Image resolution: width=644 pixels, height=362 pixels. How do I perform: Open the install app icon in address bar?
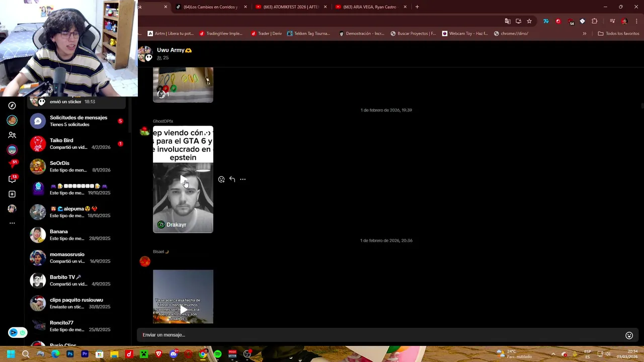[518, 21]
